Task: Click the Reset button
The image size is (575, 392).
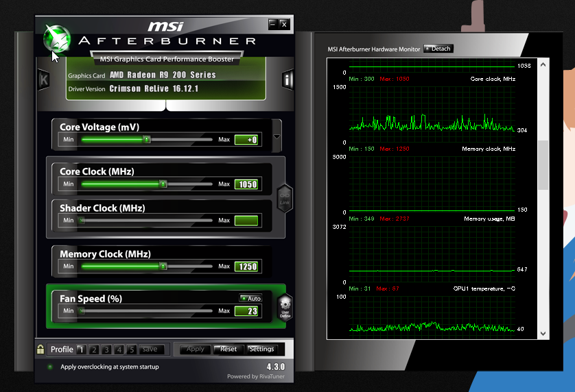Action: 228,349
